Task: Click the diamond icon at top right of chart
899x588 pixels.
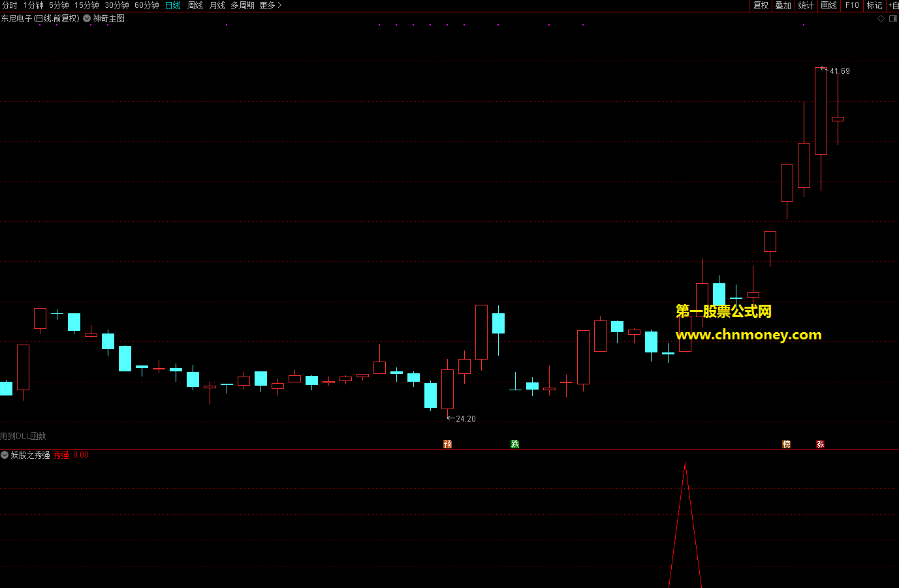Action: [x=881, y=18]
